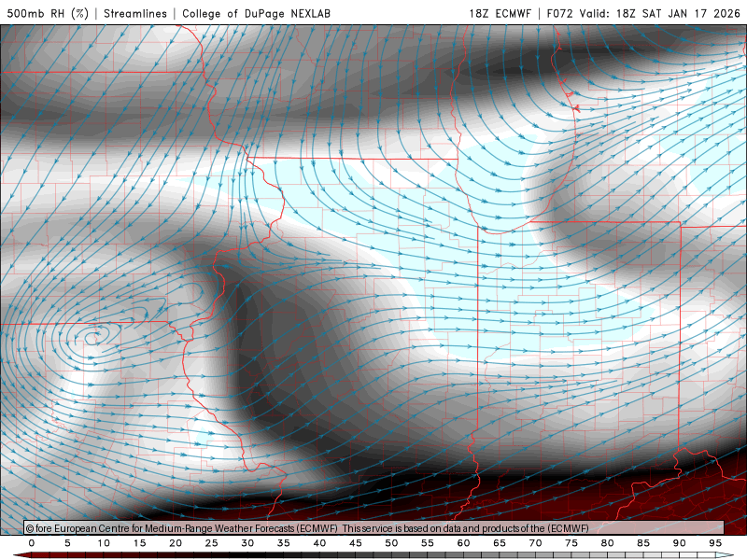Click the closed circulation center of the streamlines
The width and height of the screenshot is (747, 560).
click(92, 338)
